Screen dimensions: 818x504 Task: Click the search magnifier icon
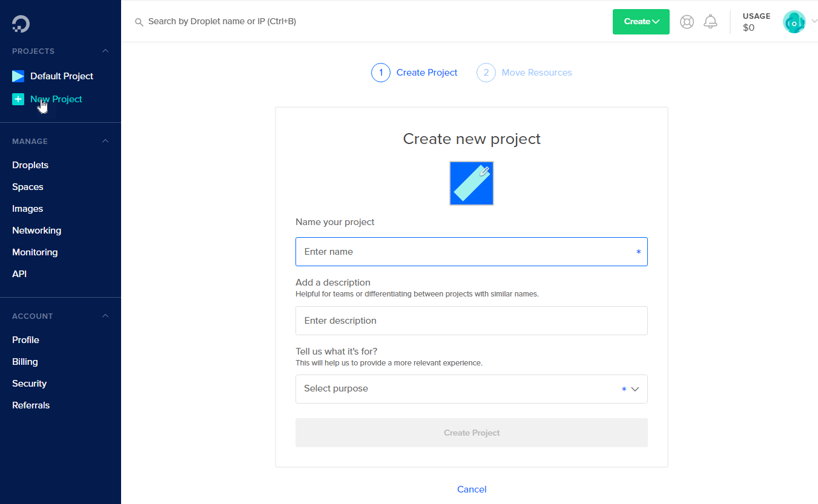[x=139, y=21]
